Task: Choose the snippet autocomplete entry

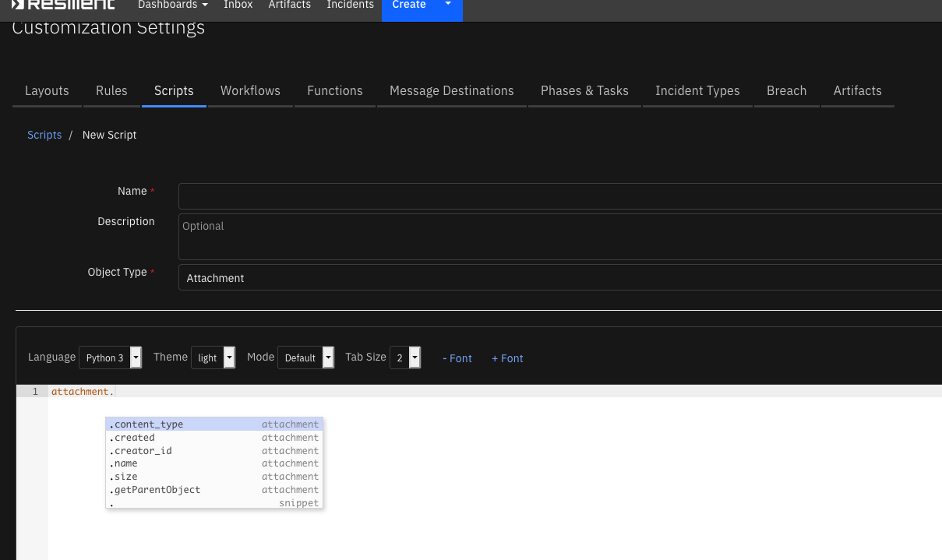Action: (x=214, y=503)
